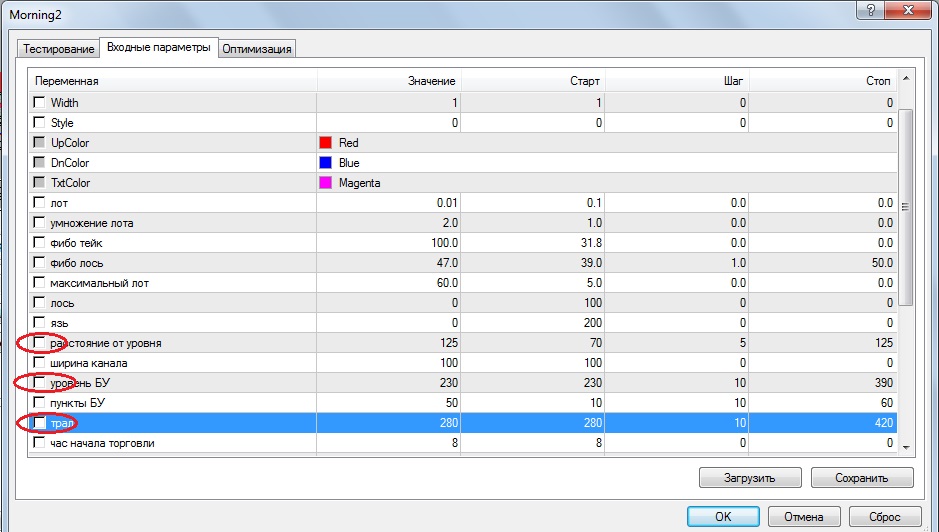Pick the red UpColor swatch

point(325,143)
